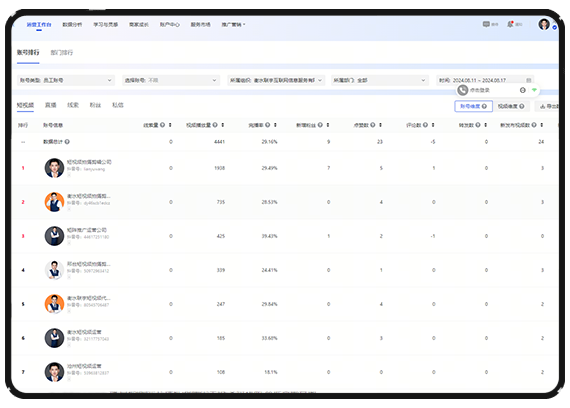Click info icon next to 数据总计
The image size is (570, 408).
tap(67, 142)
